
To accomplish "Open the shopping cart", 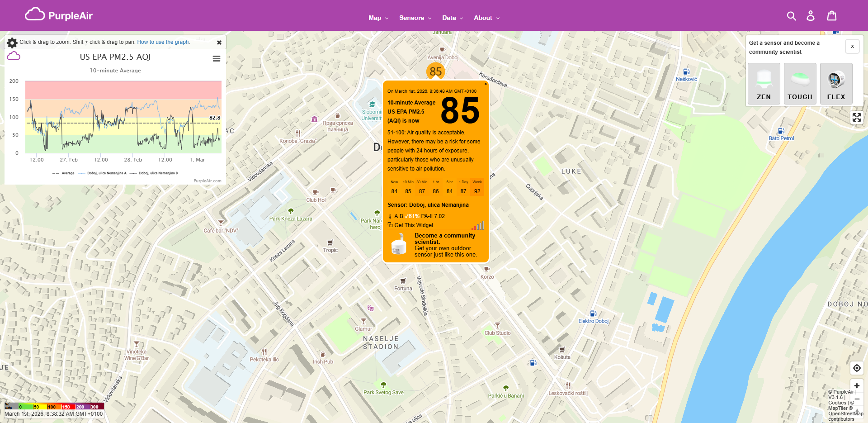I will coord(831,15).
